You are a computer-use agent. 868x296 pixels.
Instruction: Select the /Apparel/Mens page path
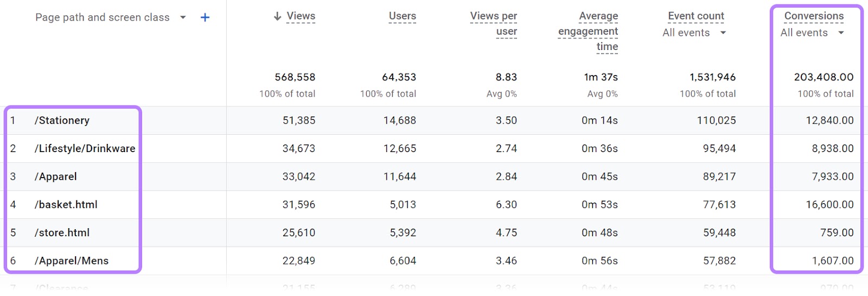[x=72, y=261]
